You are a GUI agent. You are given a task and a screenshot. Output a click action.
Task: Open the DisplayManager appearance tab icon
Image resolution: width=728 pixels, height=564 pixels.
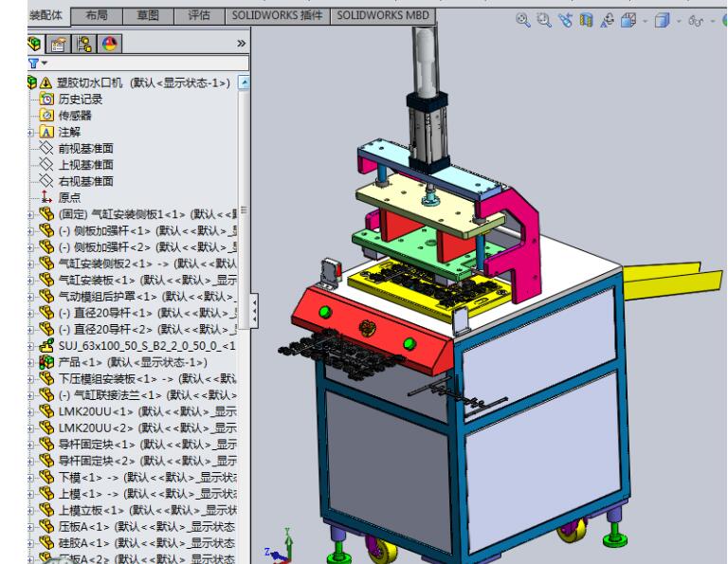tap(110, 45)
